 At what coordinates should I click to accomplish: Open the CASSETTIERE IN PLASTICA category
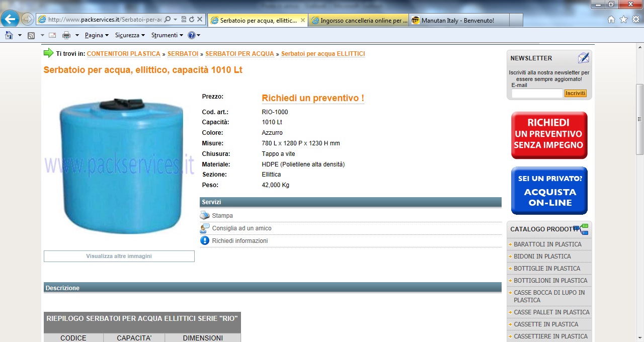click(550, 336)
